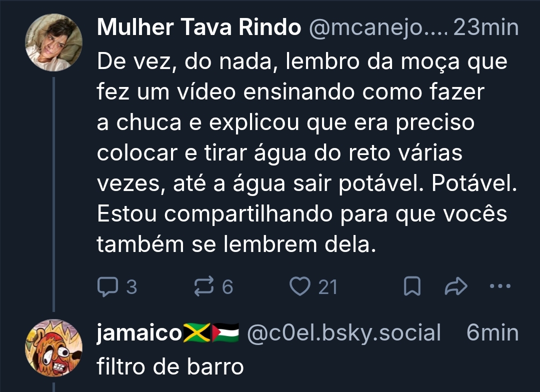Click the 6min reply timestamp

click(492, 332)
